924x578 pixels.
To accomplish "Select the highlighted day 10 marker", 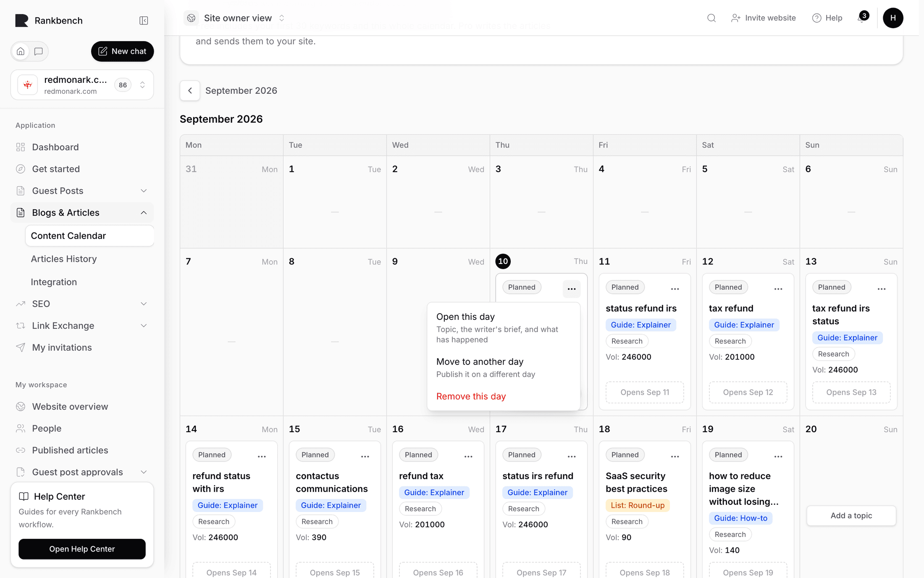I will tap(503, 261).
